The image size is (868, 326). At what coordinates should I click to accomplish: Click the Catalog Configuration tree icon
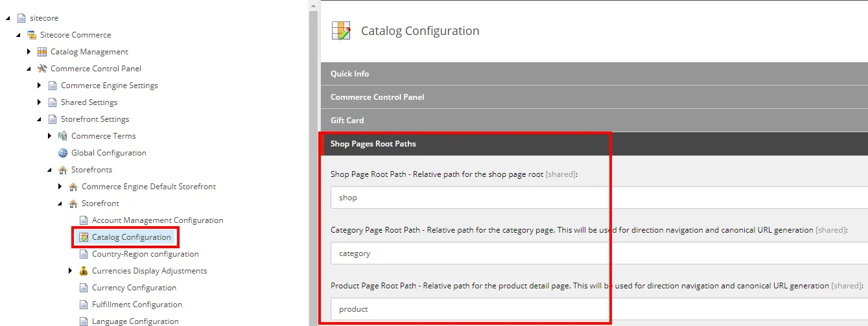point(84,237)
